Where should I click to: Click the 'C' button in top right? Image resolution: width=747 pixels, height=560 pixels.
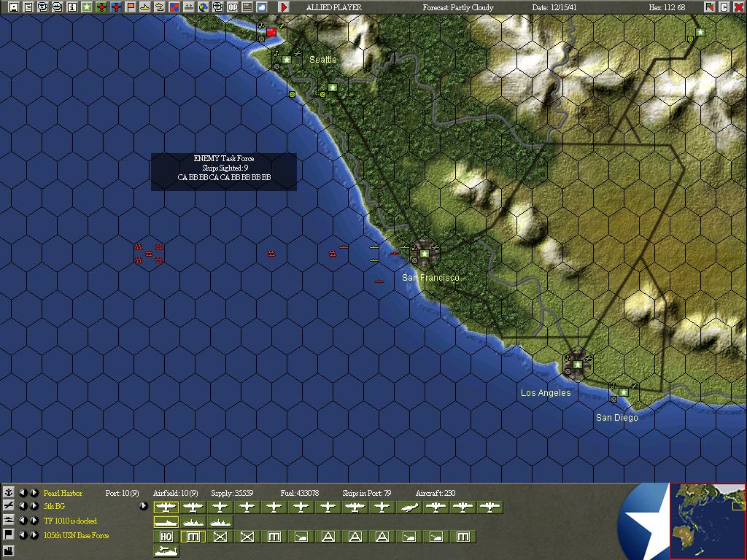[x=724, y=7]
